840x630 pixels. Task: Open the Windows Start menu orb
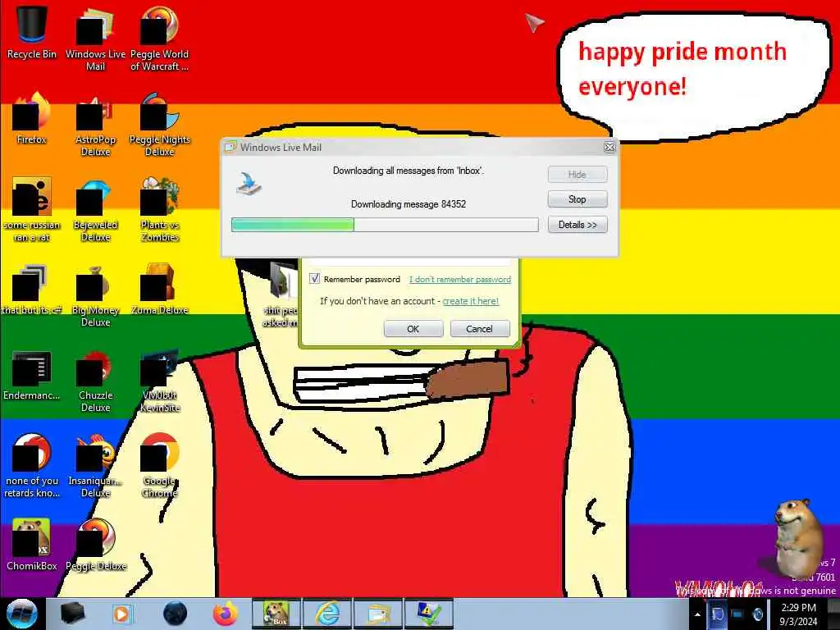21,614
